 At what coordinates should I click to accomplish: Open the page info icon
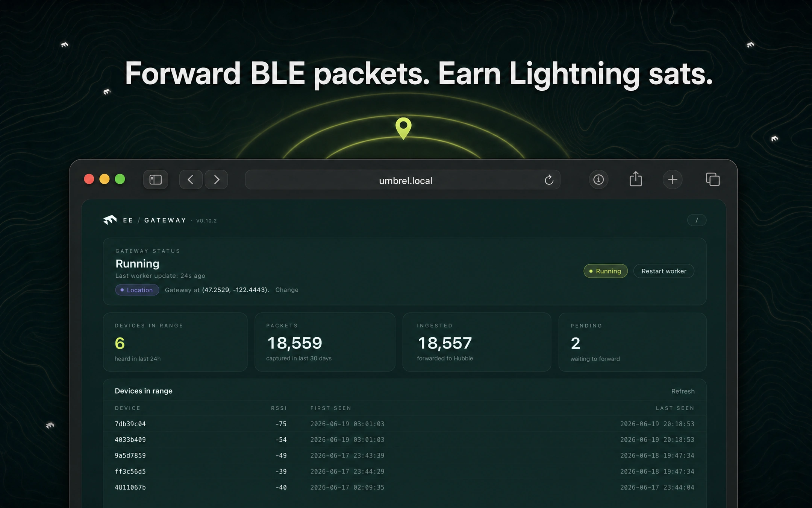tap(598, 179)
